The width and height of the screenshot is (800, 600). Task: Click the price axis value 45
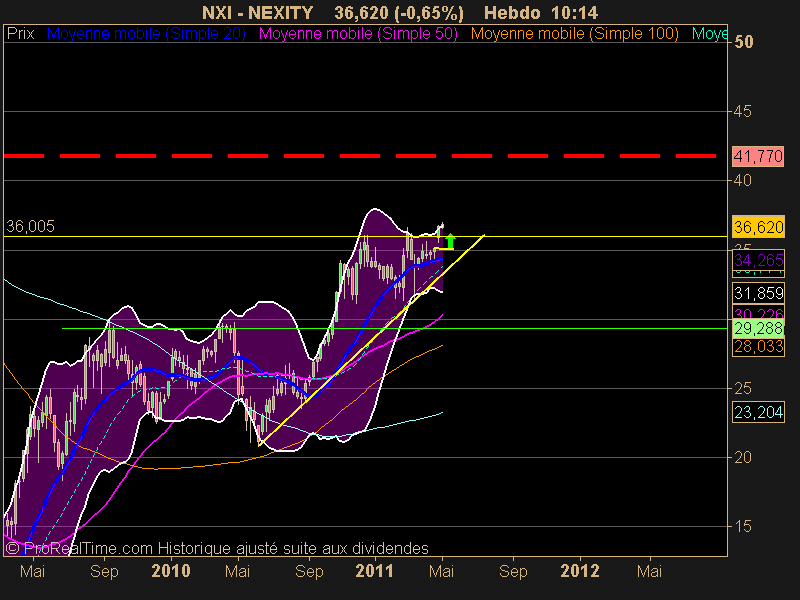742,111
